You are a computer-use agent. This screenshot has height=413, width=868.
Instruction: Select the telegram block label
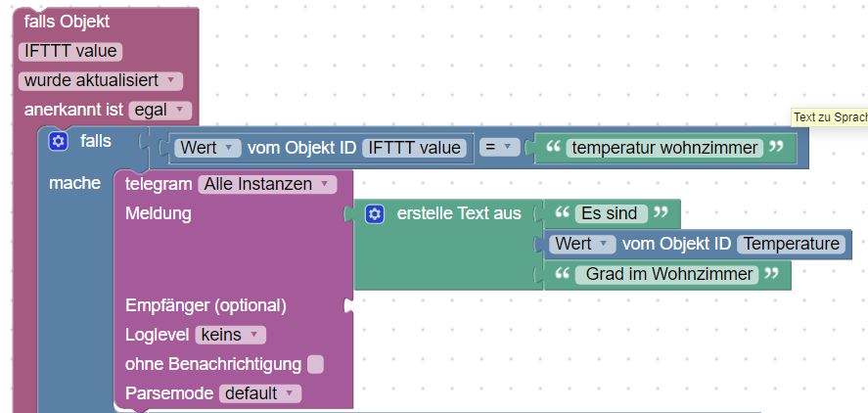[159, 184]
